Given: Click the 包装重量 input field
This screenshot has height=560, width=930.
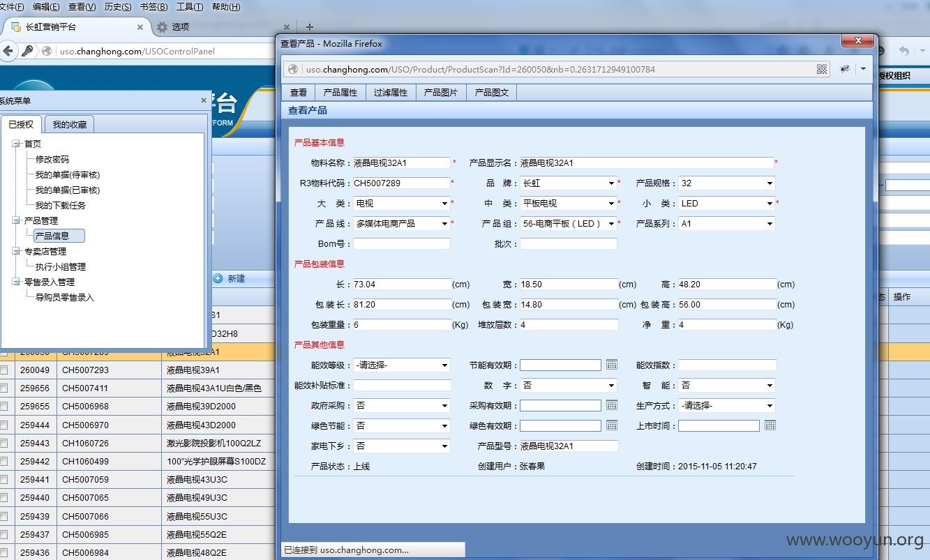Looking at the screenshot, I should pos(402,325).
